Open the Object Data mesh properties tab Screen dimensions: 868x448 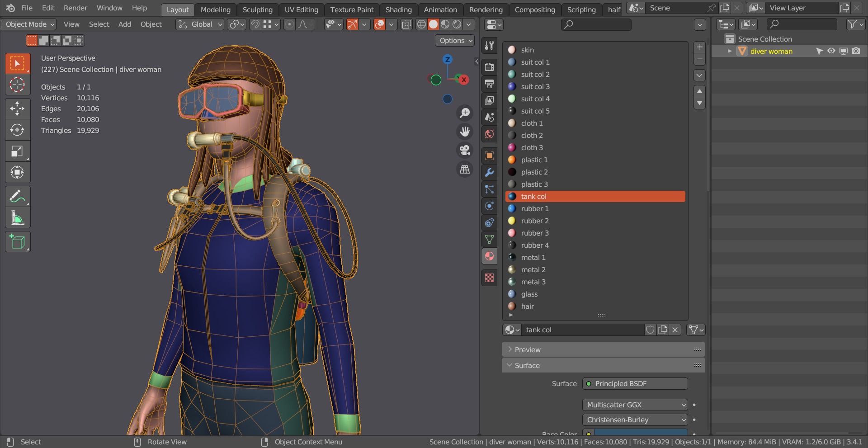tap(490, 240)
